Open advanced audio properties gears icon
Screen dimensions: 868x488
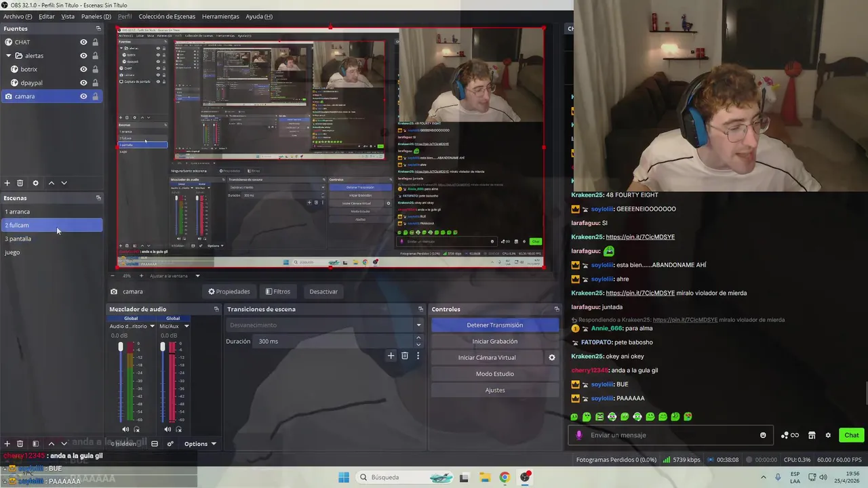(170, 444)
